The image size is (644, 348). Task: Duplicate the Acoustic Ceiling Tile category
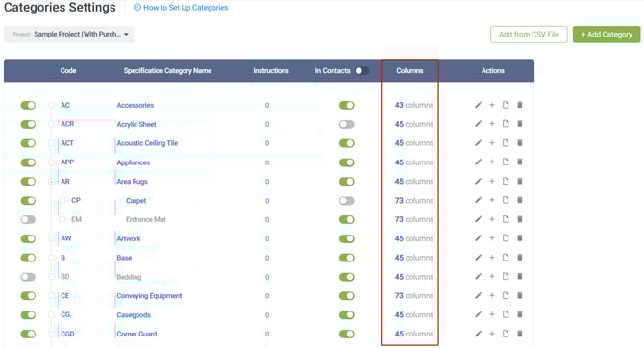click(506, 143)
